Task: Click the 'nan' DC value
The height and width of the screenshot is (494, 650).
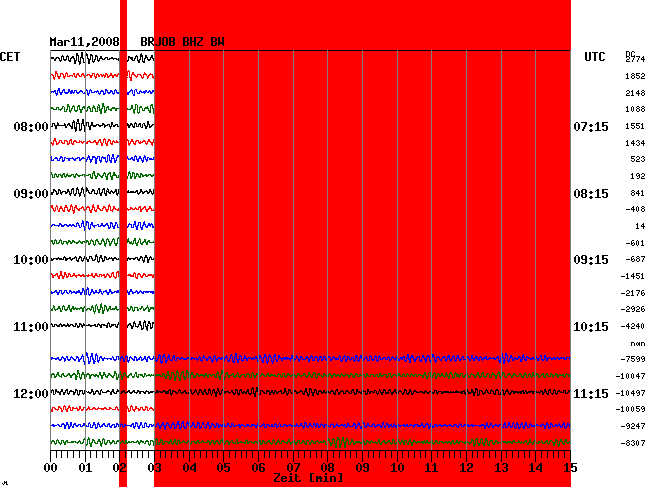Action: [x=638, y=344]
